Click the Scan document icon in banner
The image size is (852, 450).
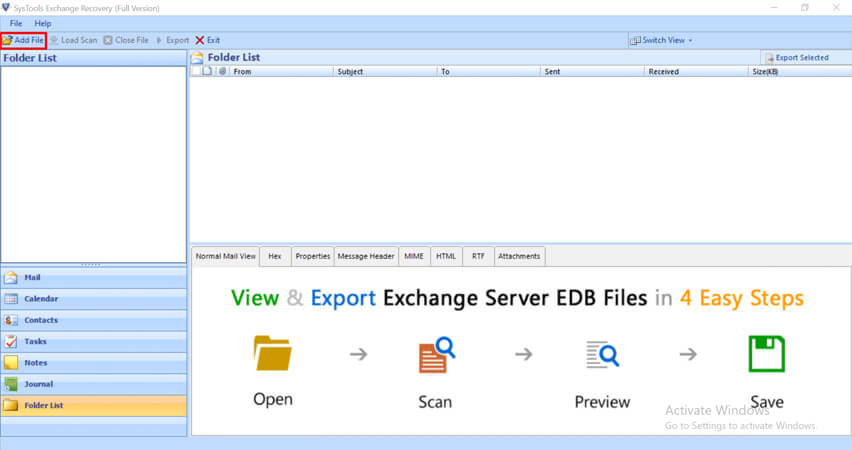pyautogui.click(x=436, y=354)
